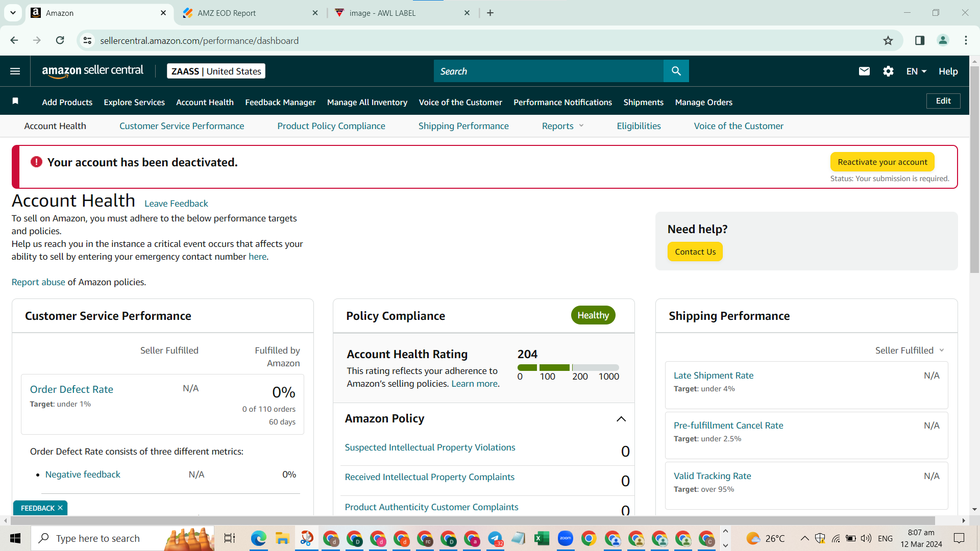Click the Contact Us button
This screenshot has width=980, height=551.
(x=695, y=252)
